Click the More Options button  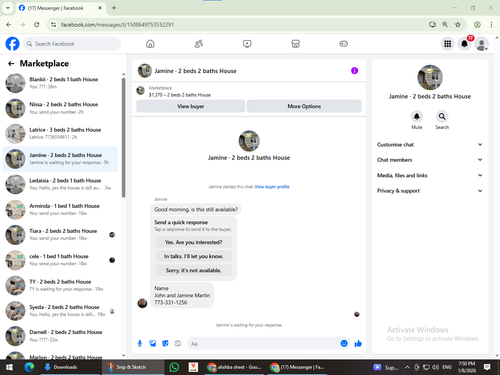304,106
